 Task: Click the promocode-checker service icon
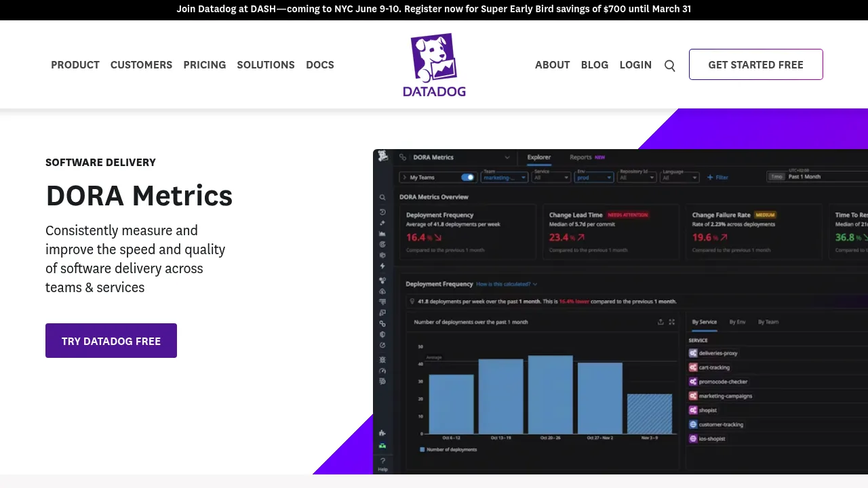[693, 382]
